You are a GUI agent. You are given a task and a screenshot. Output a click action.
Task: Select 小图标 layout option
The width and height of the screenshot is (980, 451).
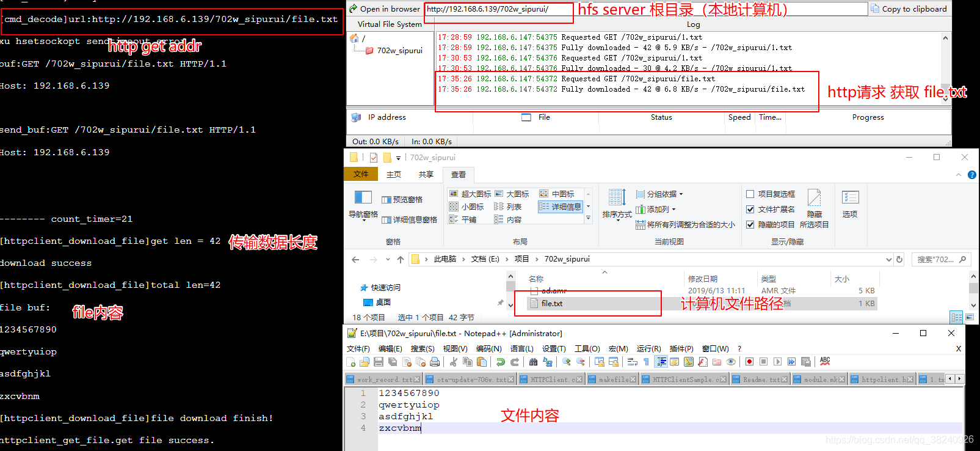pos(466,207)
